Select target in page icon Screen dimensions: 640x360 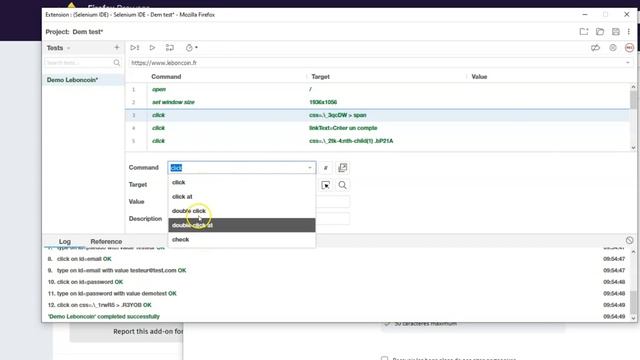325,185
